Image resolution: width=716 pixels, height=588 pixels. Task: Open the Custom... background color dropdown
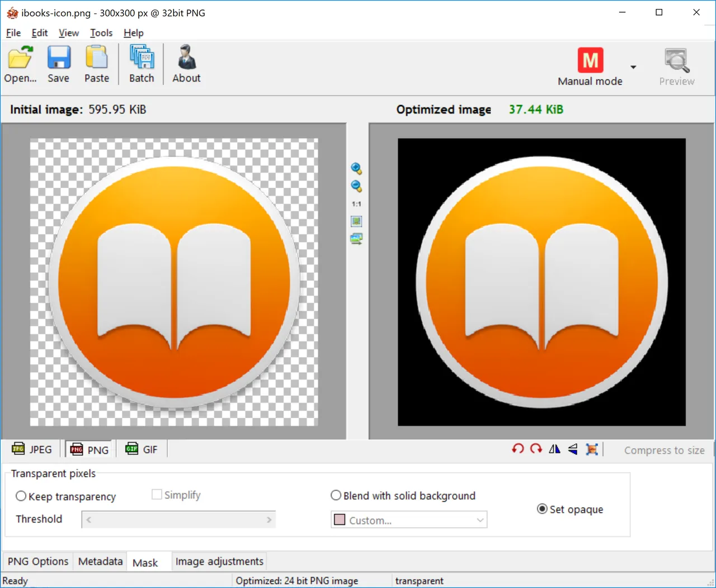pyautogui.click(x=409, y=520)
